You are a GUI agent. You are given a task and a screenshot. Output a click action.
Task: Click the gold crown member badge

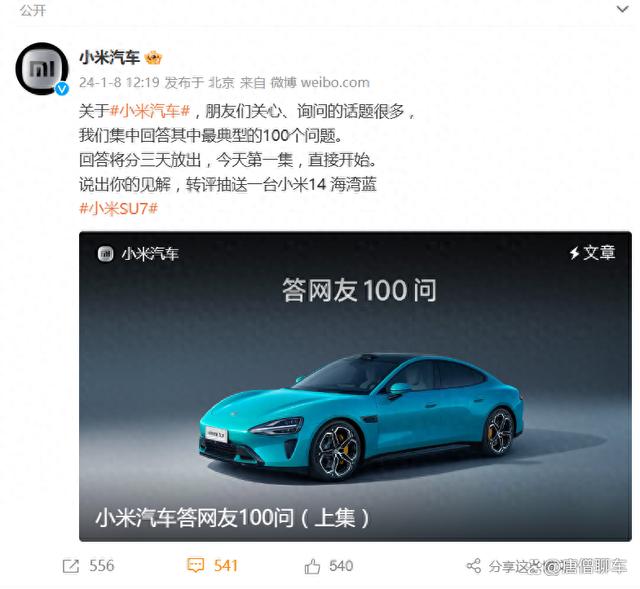(x=153, y=58)
